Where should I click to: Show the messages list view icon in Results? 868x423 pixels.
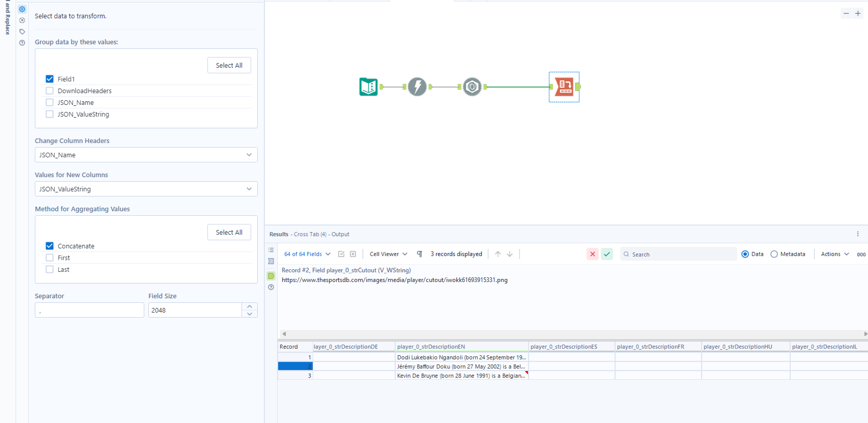(271, 250)
